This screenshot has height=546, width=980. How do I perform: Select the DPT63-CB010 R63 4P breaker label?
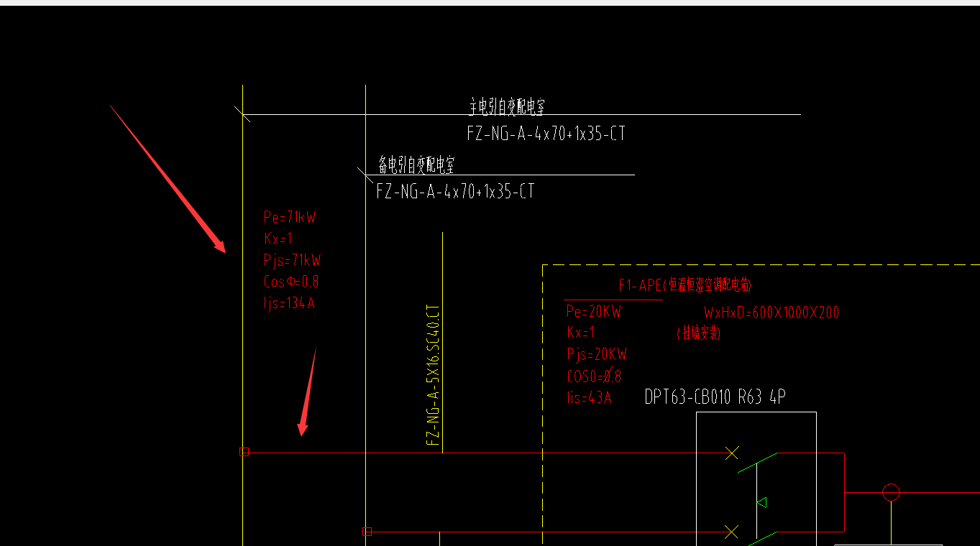click(x=715, y=397)
